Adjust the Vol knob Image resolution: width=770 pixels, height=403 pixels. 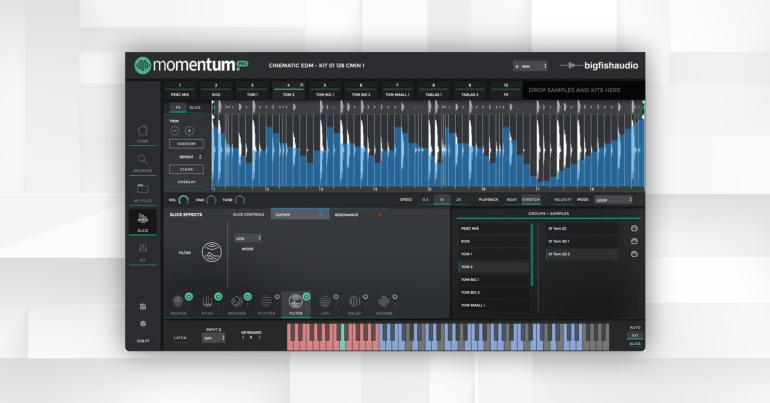coord(183,200)
